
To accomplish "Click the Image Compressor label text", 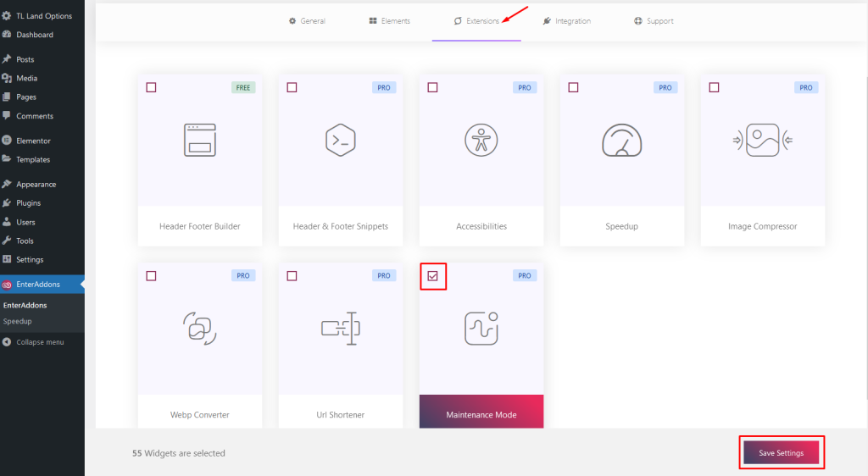I will pyautogui.click(x=762, y=226).
